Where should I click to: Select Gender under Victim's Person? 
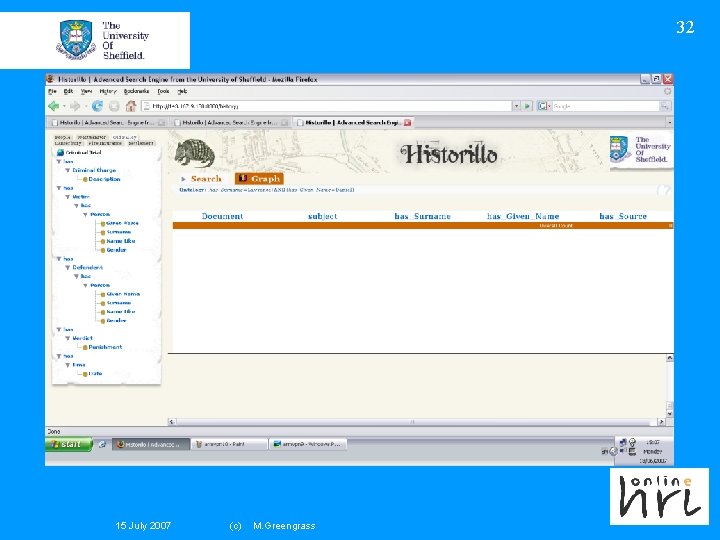[116, 250]
